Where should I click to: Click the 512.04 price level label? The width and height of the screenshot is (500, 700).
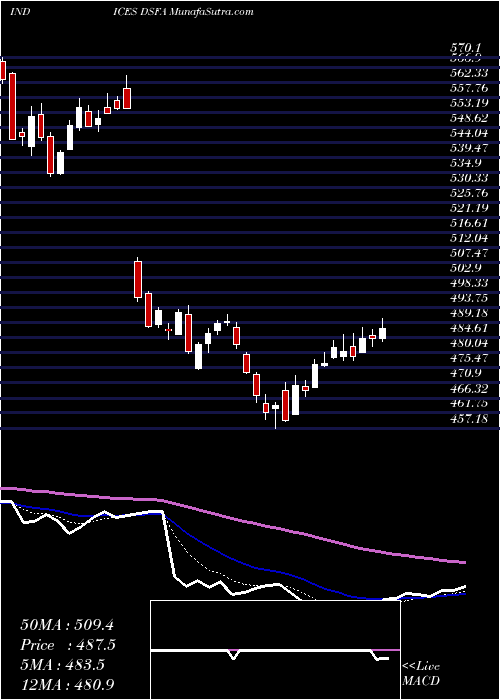[x=469, y=239]
